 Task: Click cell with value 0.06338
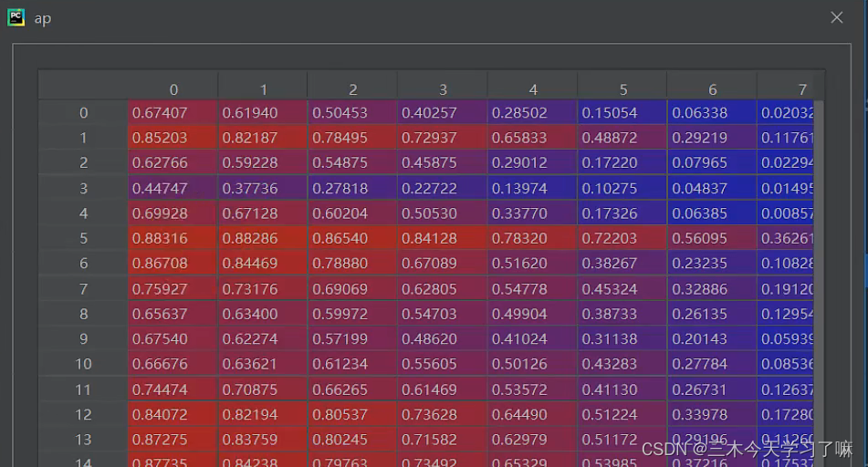point(712,113)
